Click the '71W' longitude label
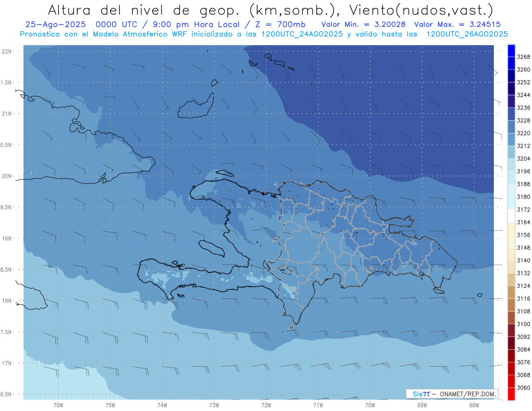 coord(318,404)
